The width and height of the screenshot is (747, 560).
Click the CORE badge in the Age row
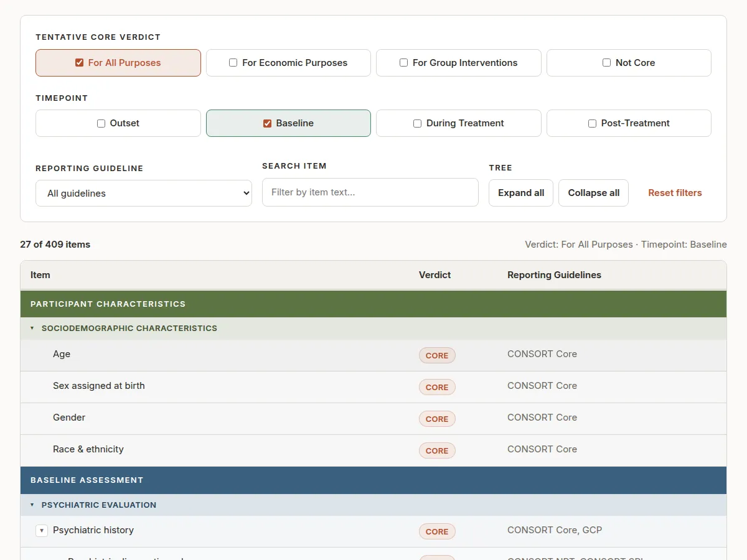pyautogui.click(x=437, y=355)
